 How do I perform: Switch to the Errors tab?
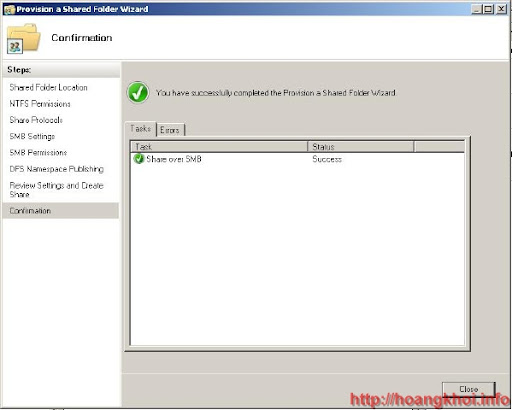170,130
